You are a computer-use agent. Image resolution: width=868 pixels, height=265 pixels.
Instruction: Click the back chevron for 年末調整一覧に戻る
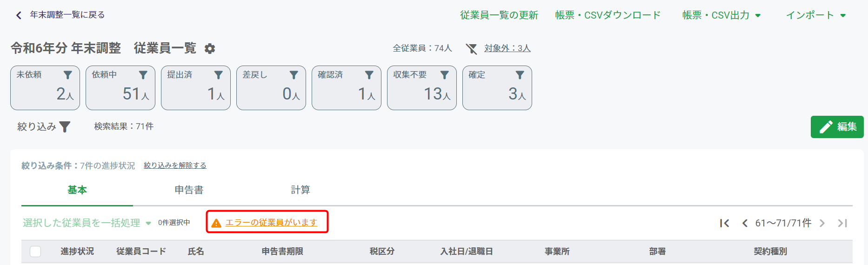[19, 15]
